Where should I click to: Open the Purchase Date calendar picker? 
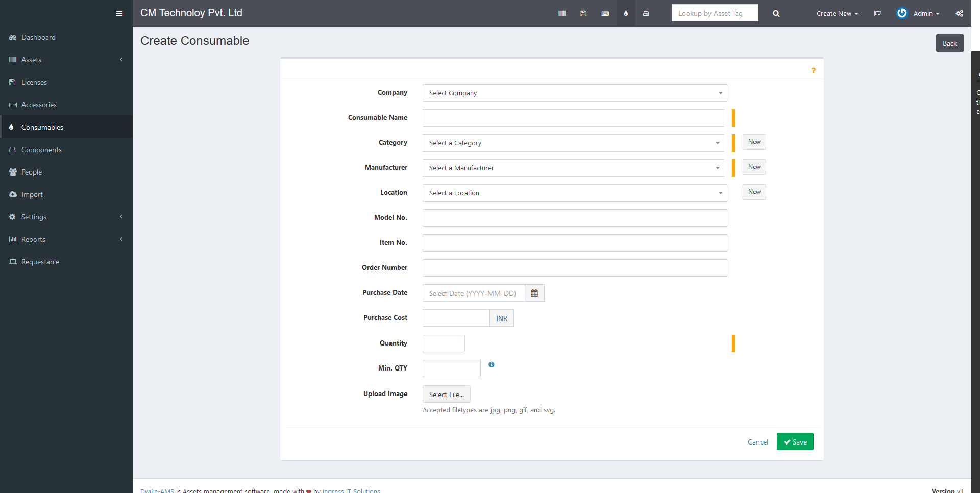click(x=534, y=293)
